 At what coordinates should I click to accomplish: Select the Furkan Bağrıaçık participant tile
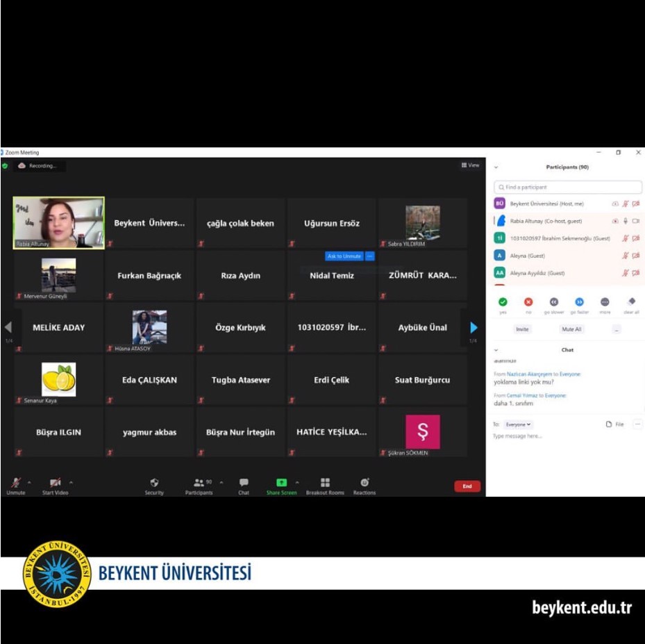(149, 275)
